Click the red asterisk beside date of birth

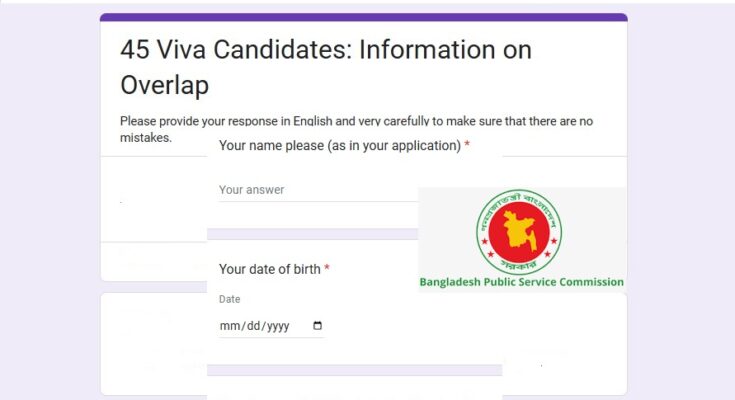click(x=327, y=268)
